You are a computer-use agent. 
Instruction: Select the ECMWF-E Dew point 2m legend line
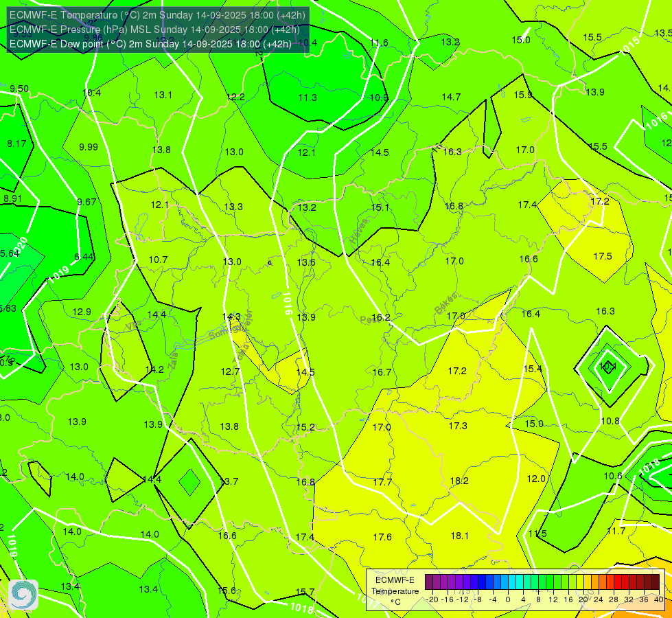[150, 44]
